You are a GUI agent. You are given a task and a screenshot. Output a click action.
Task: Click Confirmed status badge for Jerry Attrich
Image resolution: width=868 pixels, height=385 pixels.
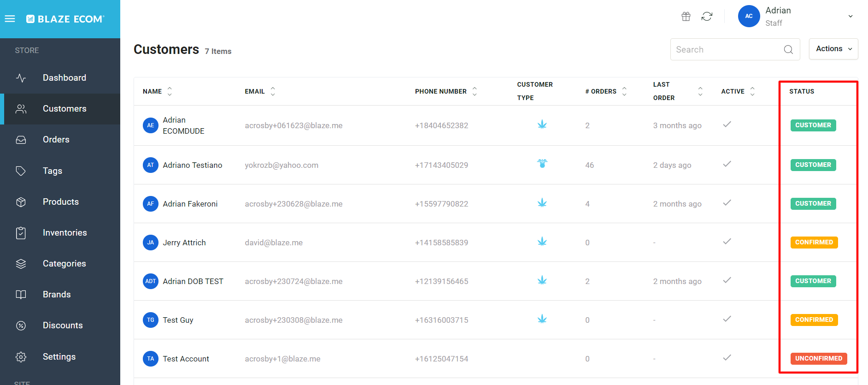[x=814, y=243]
